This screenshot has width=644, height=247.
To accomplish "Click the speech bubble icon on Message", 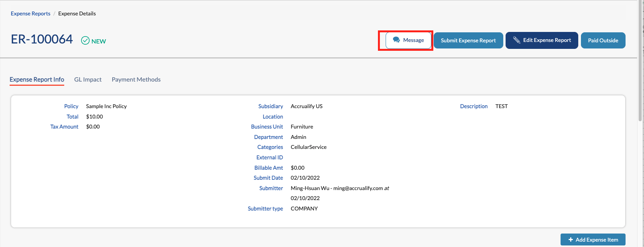I will (396, 40).
